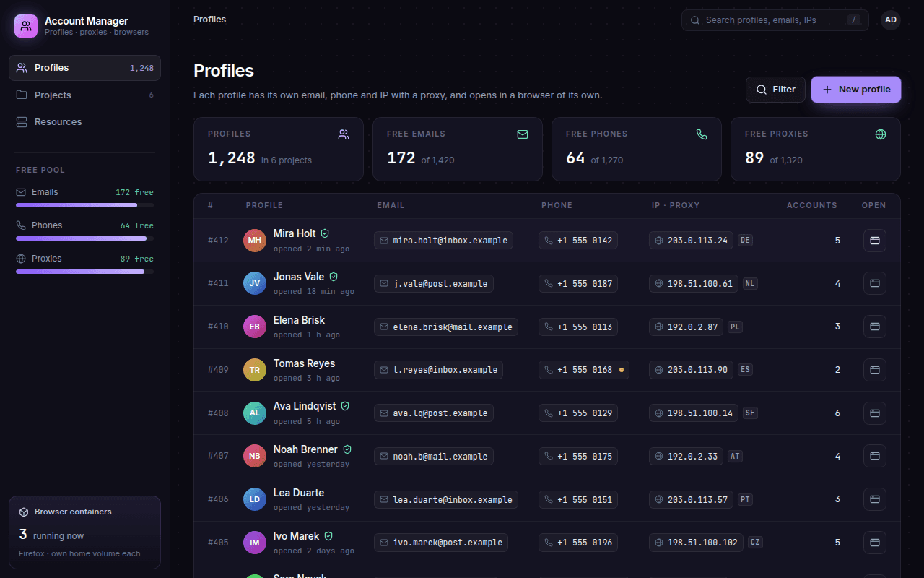Click the Account Manager logo icon
The width and height of the screenshot is (924, 578).
coord(26,26)
